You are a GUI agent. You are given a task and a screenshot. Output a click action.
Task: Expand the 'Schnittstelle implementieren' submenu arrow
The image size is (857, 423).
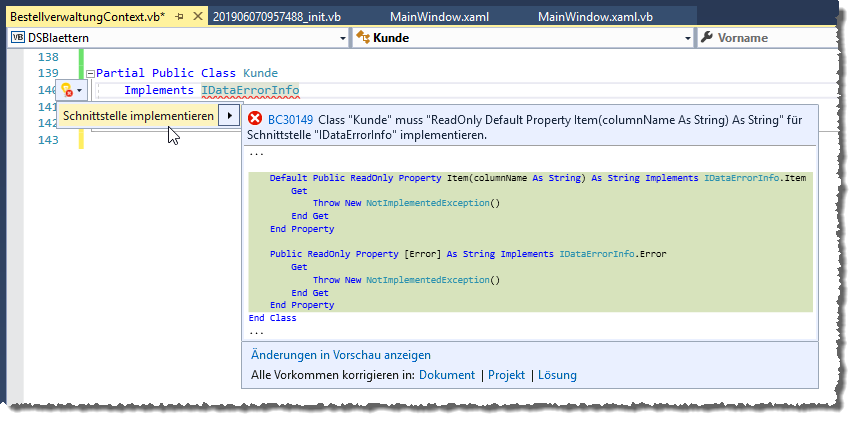click(x=230, y=116)
